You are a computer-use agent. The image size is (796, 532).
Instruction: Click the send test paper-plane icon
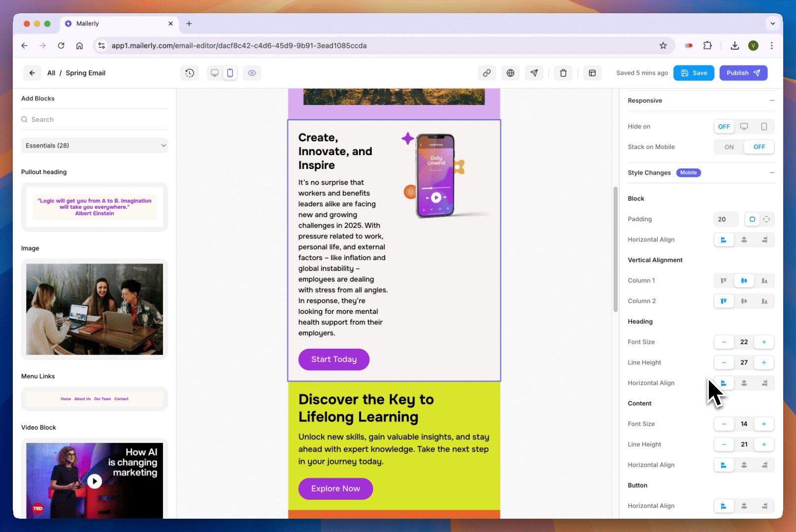click(534, 73)
